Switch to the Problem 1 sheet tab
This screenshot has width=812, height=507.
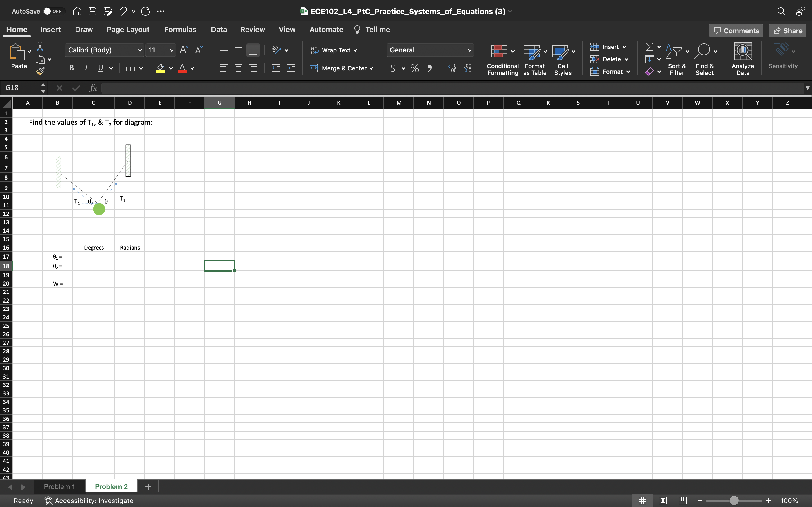pyautogui.click(x=58, y=486)
